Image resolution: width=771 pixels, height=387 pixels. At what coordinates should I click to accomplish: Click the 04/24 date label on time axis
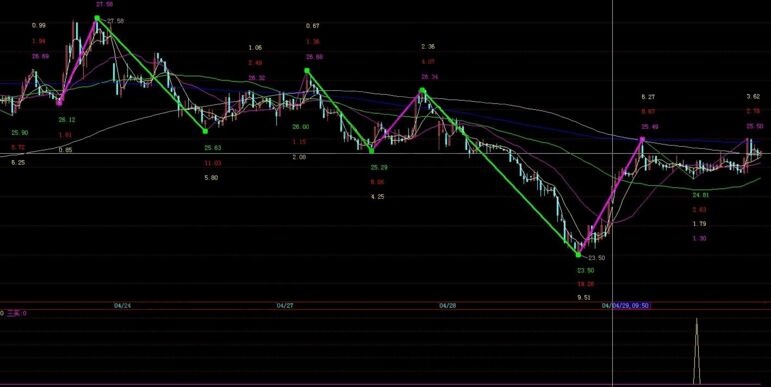tap(122, 306)
